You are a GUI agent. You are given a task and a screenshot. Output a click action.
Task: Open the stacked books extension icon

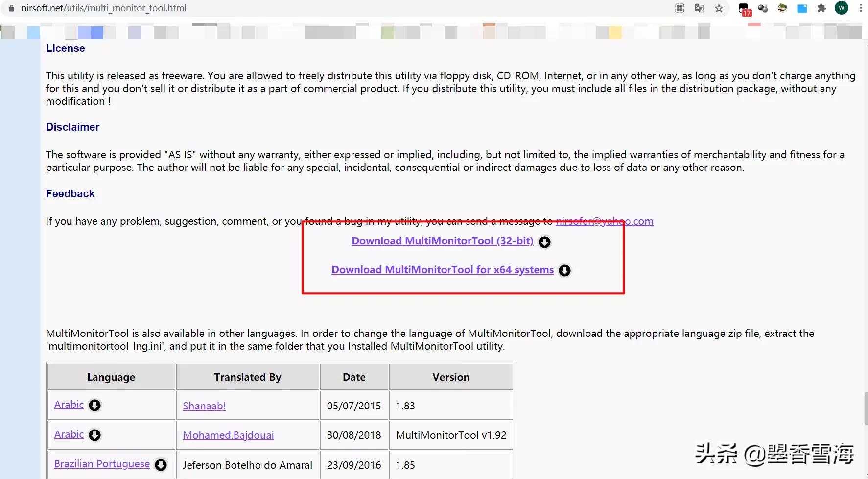click(x=782, y=8)
